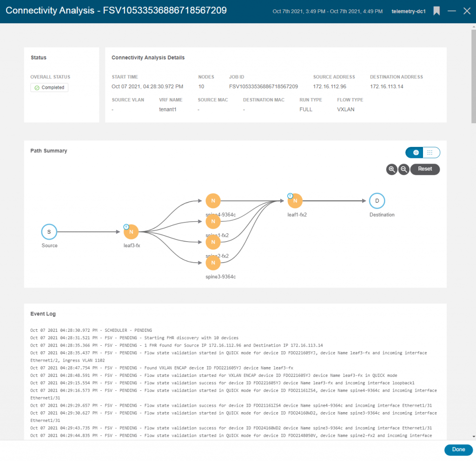Click the Completed status chip
This screenshot has width=476, height=461.
49,87
